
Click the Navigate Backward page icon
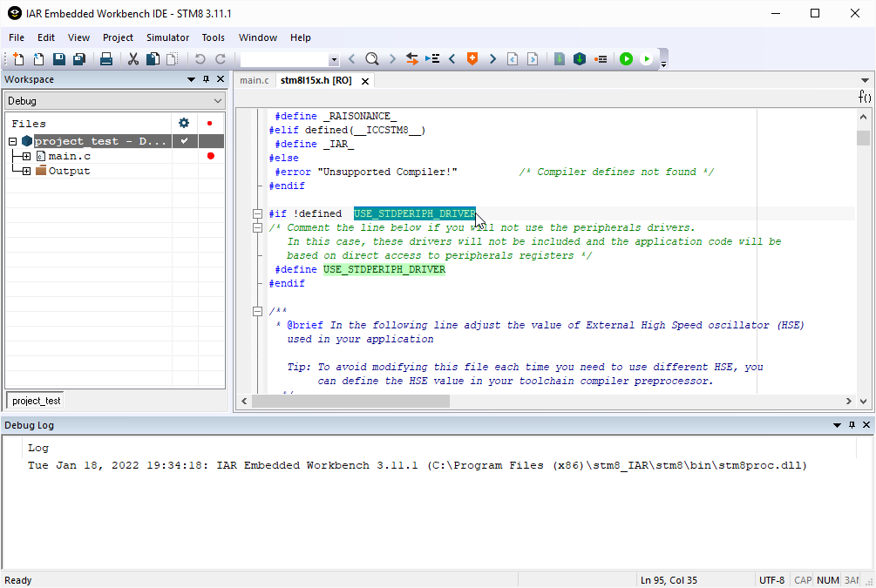pos(513,58)
